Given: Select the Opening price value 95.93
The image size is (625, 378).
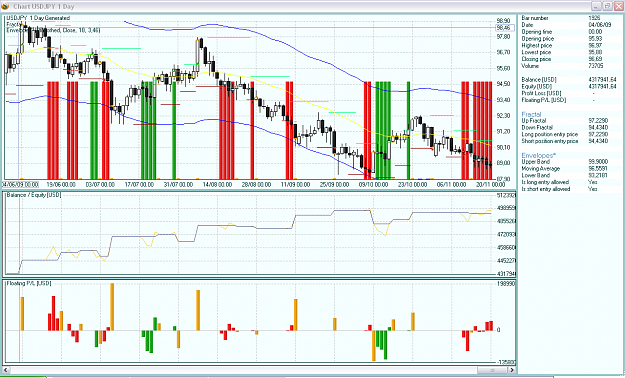Looking at the screenshot, I should click(x=595, y=39).
